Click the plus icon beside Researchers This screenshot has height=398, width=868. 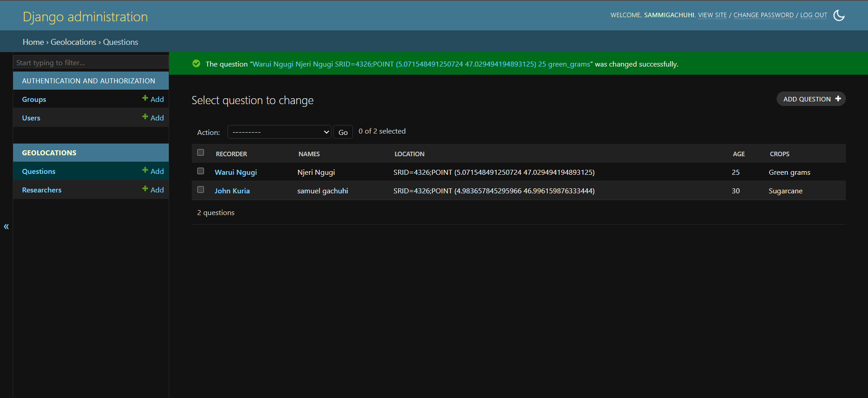pos(145,189)
